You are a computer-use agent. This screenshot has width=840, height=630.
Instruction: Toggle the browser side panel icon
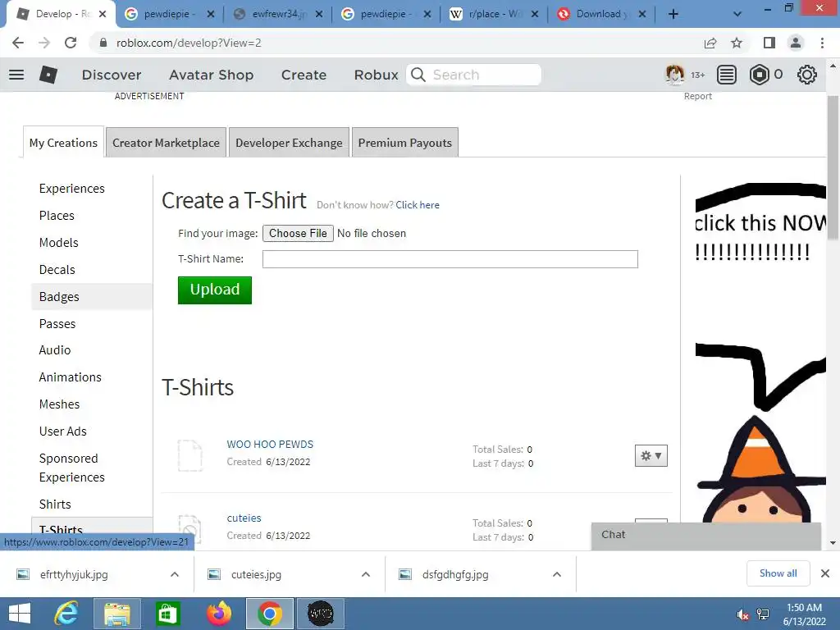coord(769,43)
